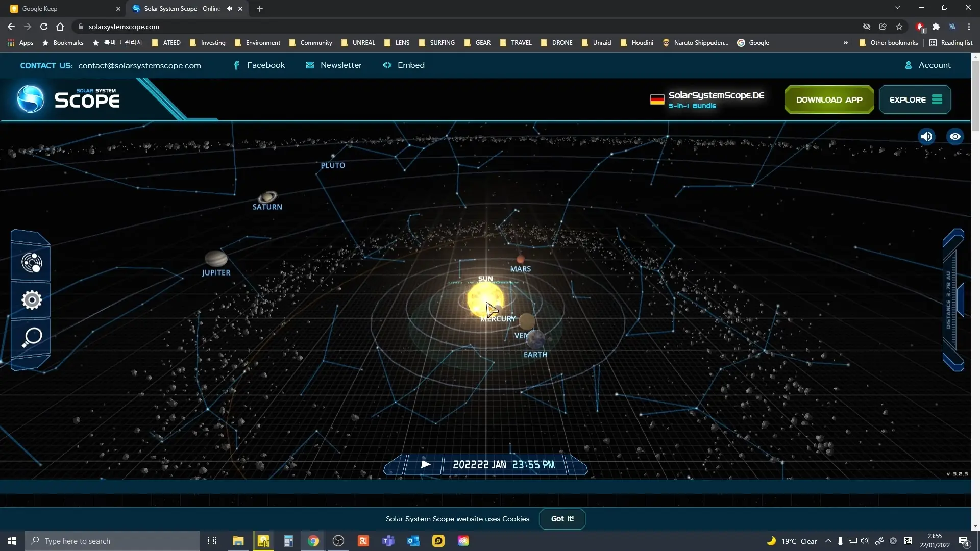The width and height of the screenshot is (980, 551).
Task: Open the planets view icon in left panel
Action: click(31, 263)
